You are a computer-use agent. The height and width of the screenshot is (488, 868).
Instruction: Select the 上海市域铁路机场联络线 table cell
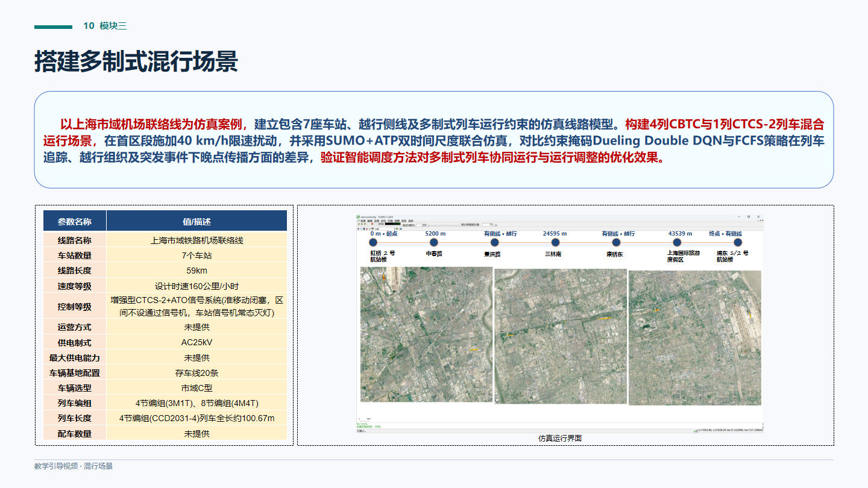(197, 240)
